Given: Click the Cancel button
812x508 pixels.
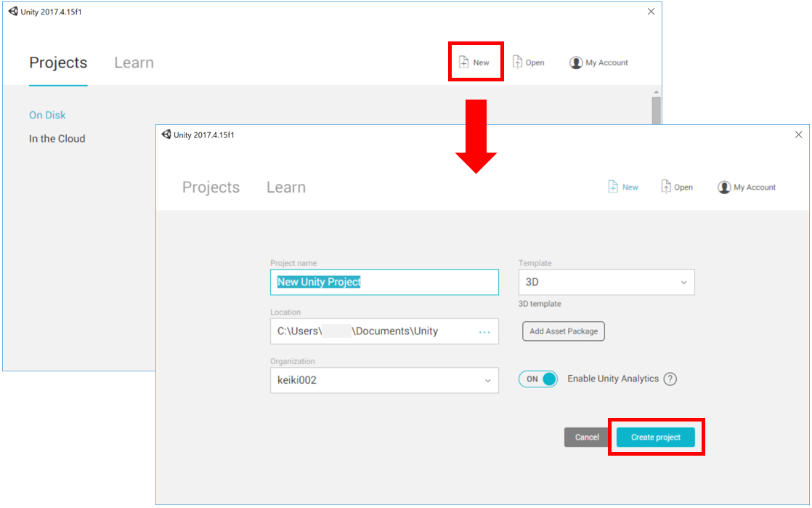Looking at the screenshot, I should [x=587, y=437].
